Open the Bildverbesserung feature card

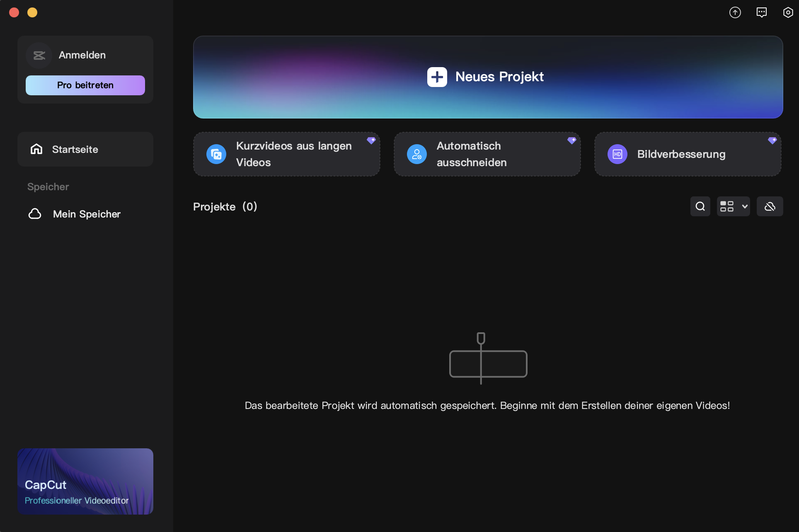pyautogui.click(x=688, y=154)
